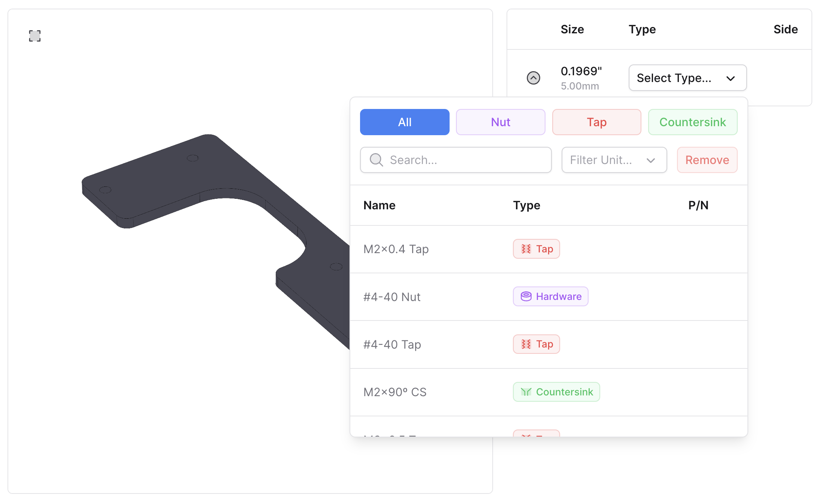Switch to the All filter tab
Image resolution: width=819 pixels, height=504 pixels.
coord(404,122)
